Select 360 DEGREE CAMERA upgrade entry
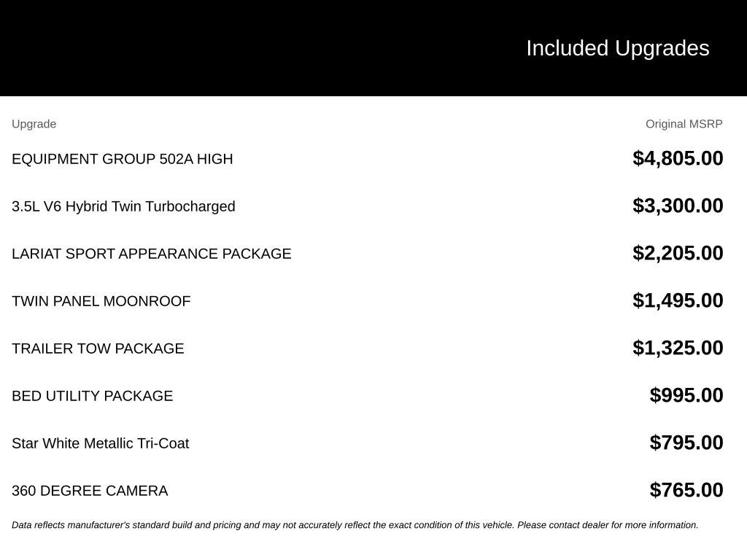The width and height of the screenshot is (747, 560). click(90, 491)
